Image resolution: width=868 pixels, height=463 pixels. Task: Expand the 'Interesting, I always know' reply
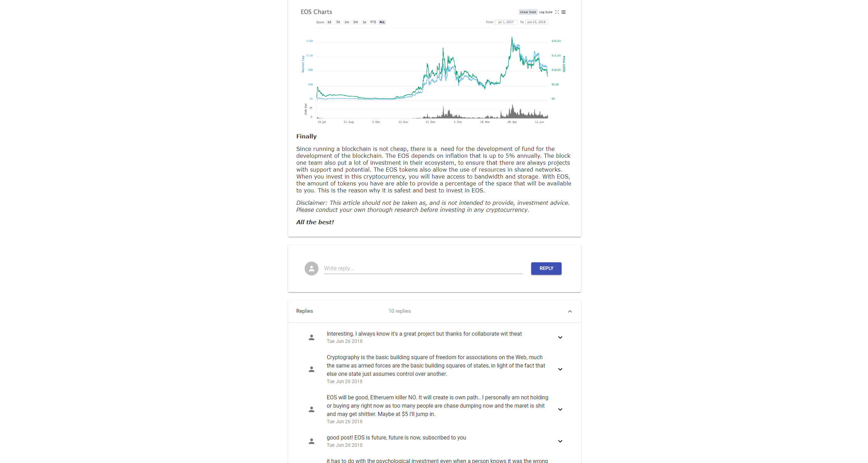click(x=560, y=337)
